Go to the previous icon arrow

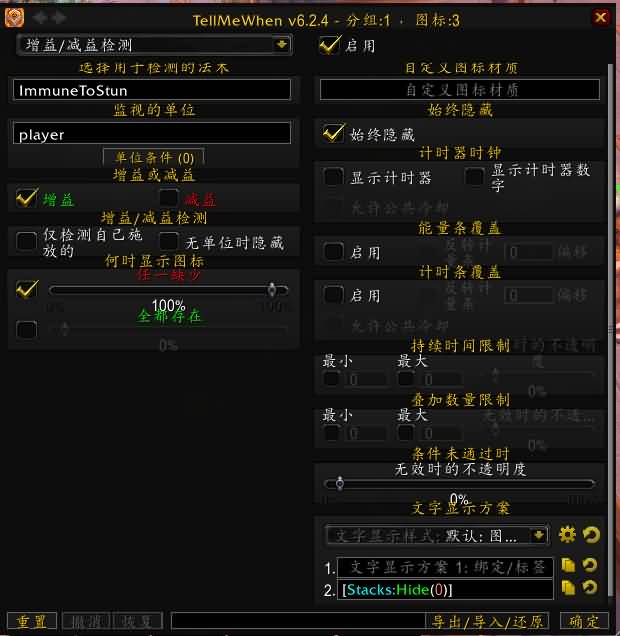pos(40,17)
